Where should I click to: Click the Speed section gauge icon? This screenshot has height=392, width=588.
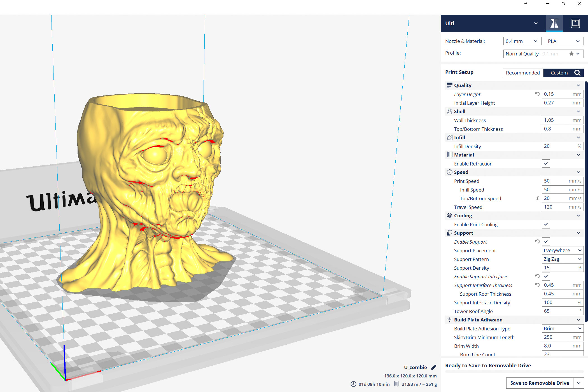450,172
